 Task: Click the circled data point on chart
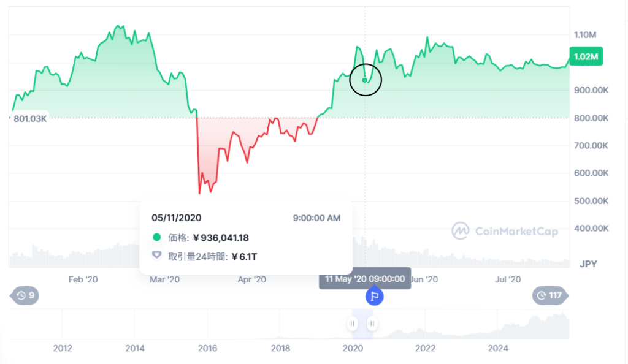365,80
